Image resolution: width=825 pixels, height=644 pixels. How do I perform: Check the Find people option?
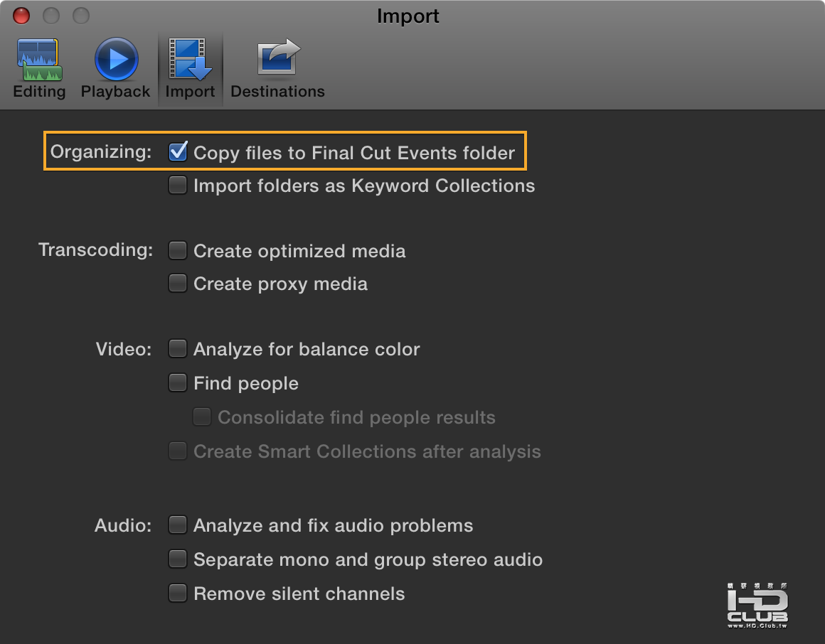coord(178,382)
